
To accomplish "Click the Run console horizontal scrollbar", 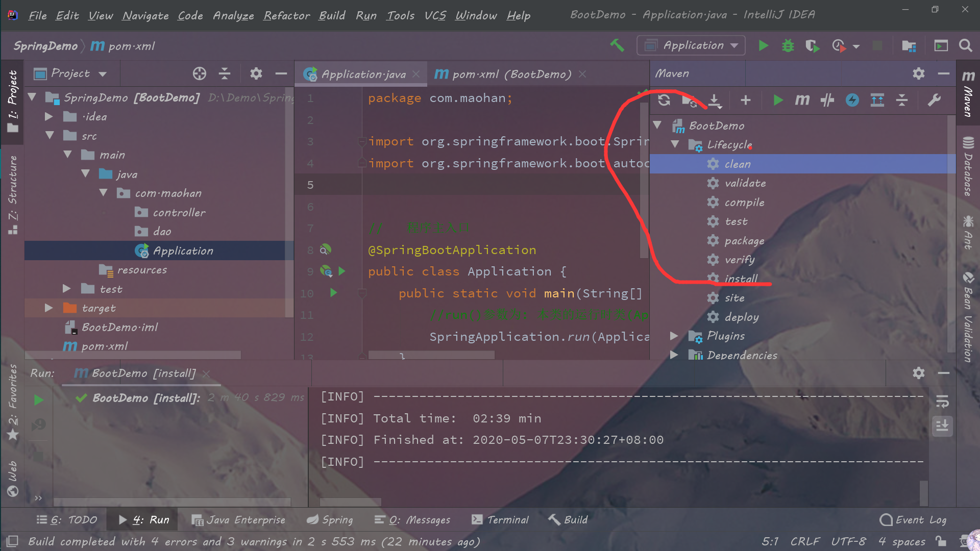I will pyautogui.click(x=350, y=502).
